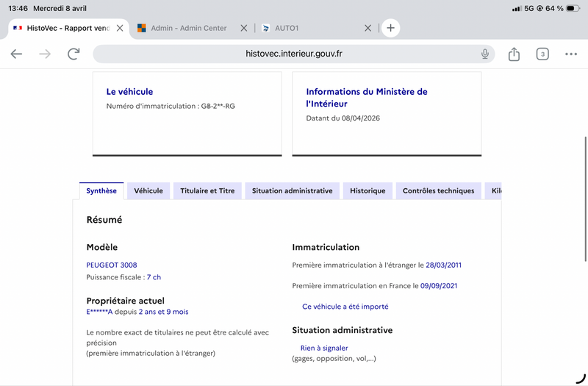Select the Titulaire et Titre tab
Viewport: 588px width, 386px height.
(207, 191)
